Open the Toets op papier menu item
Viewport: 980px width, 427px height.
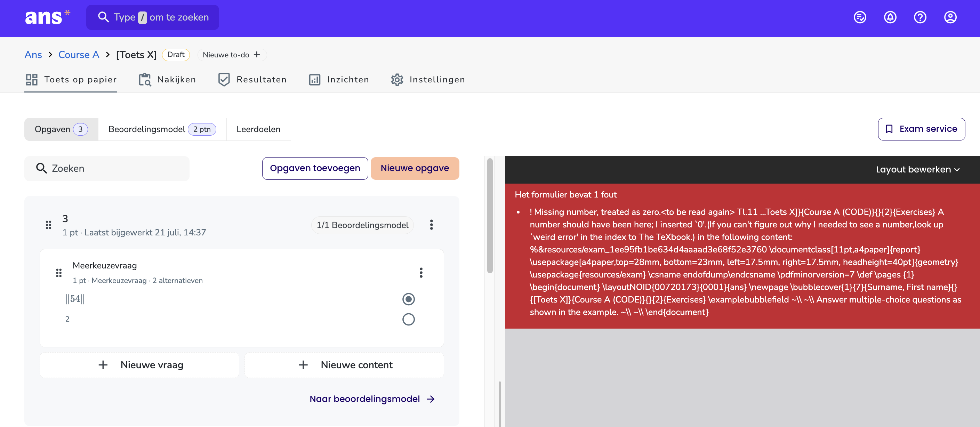click(x=71, y=80)
